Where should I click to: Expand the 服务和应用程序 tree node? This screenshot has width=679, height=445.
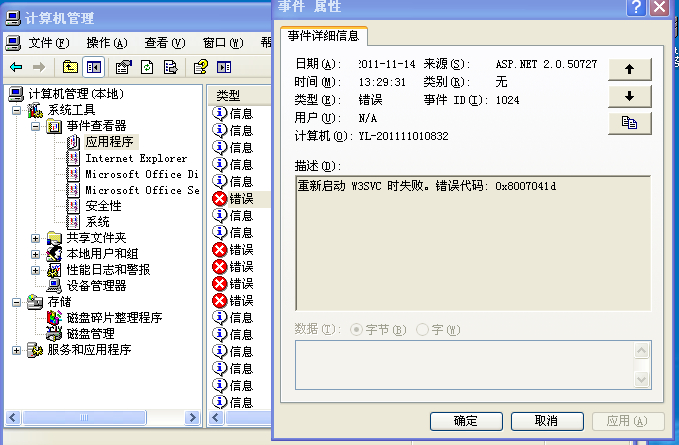pyautogui.click(x=16, y=350)
